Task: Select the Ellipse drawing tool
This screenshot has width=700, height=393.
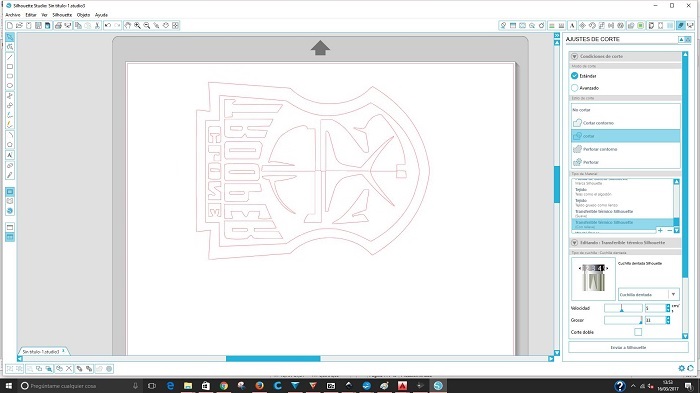Action: (x=10, y=86)
